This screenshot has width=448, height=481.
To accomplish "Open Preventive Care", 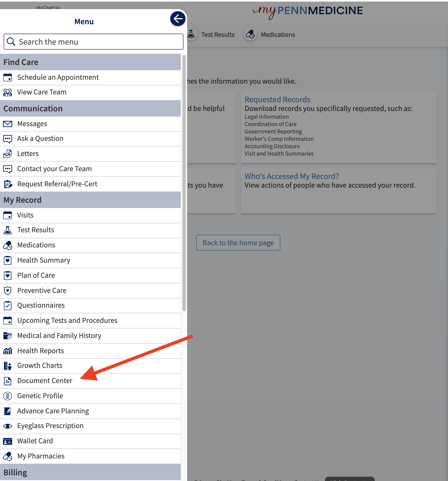I will click(x=90, y=291).
